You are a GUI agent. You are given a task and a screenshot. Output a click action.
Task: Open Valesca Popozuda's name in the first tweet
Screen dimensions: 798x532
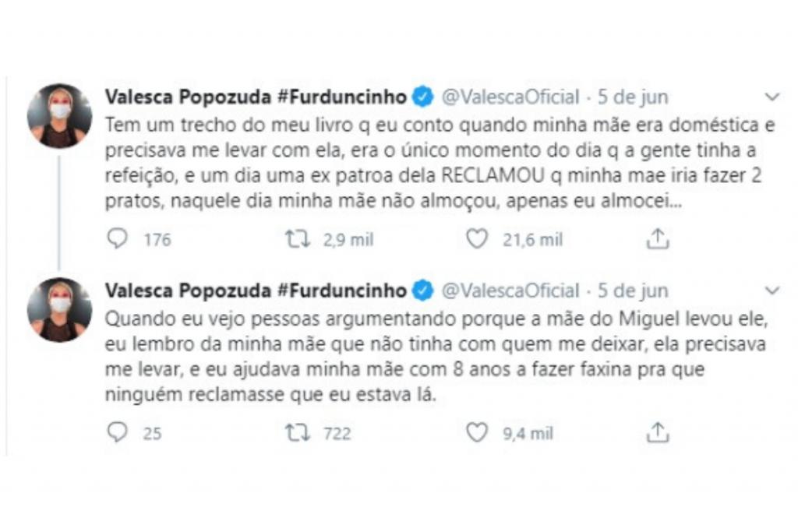256,97
